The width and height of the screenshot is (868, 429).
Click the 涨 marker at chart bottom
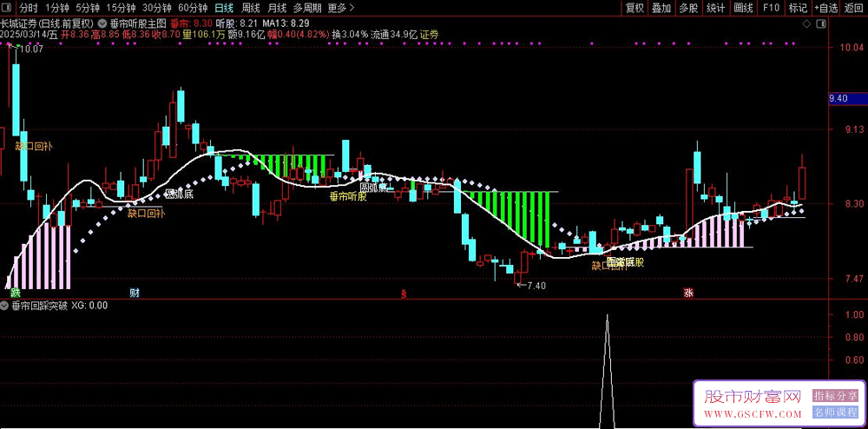tap(688, 293)
